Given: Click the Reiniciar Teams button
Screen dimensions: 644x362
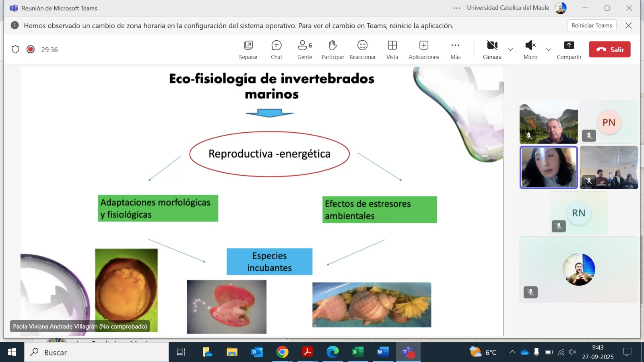Looking at the screenshot, I should pyautogui.click(x=591, y=25).
